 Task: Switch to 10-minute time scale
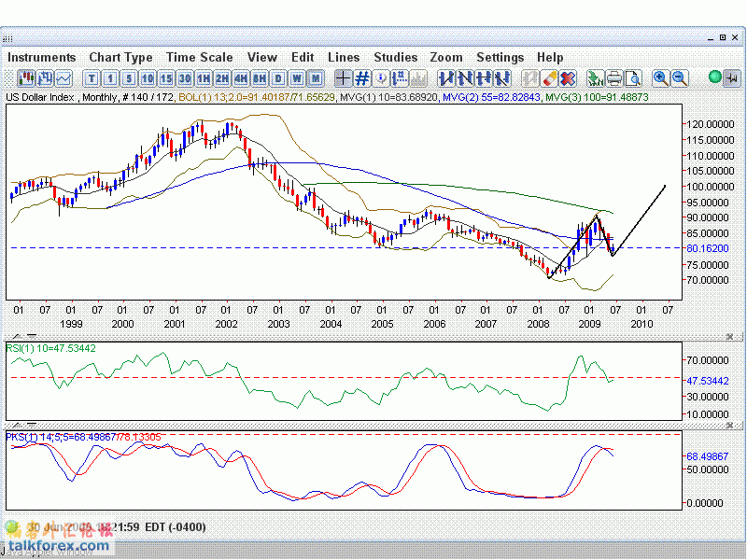point(148,78)
